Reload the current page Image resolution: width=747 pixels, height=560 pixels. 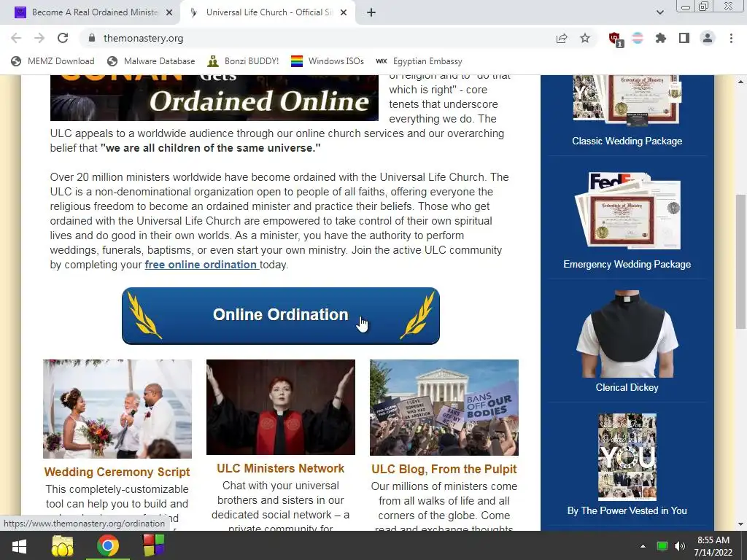tap(63, 38)
